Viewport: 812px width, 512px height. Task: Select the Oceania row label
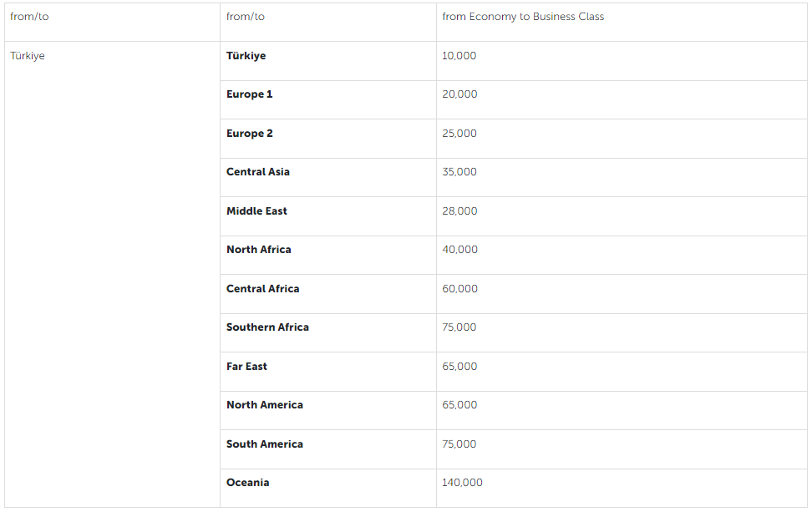[248, 483]
